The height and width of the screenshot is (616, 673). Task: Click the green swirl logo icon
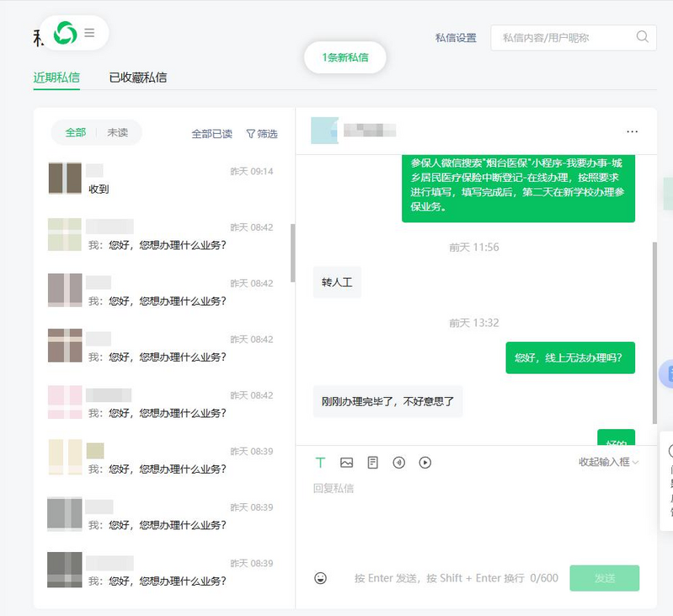point(65,33)
